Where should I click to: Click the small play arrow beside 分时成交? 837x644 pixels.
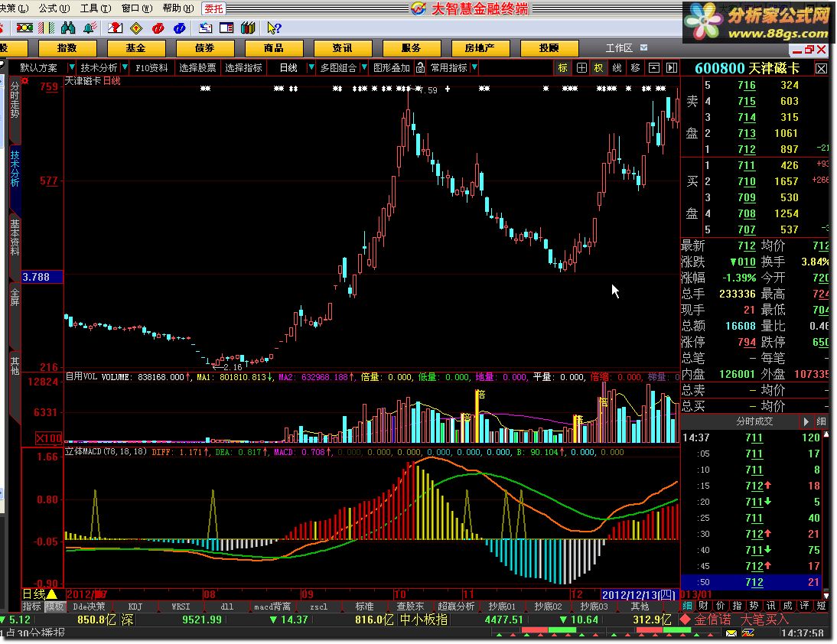[806, 421]
